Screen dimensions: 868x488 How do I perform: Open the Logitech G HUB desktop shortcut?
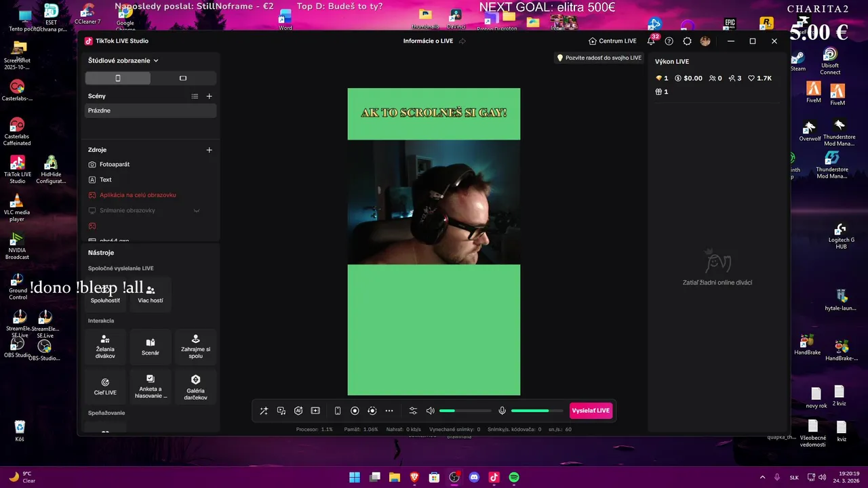click(x=841, y=236)
